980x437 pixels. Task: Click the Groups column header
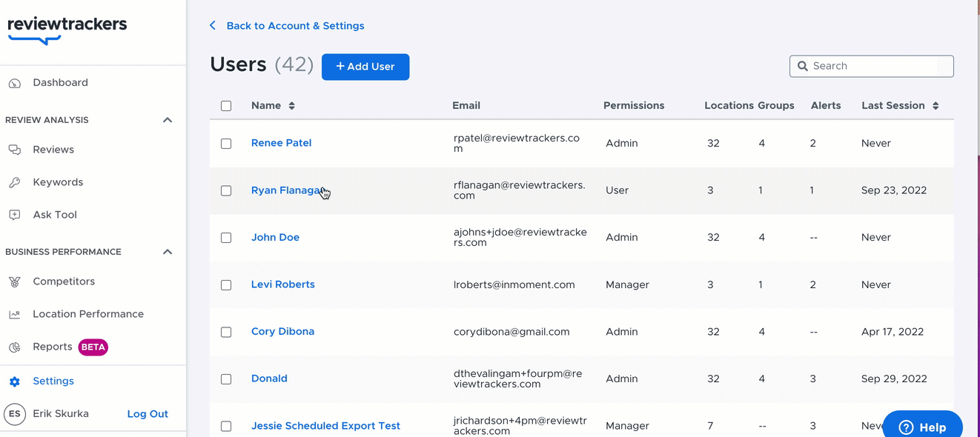click(x=776, y=106)
